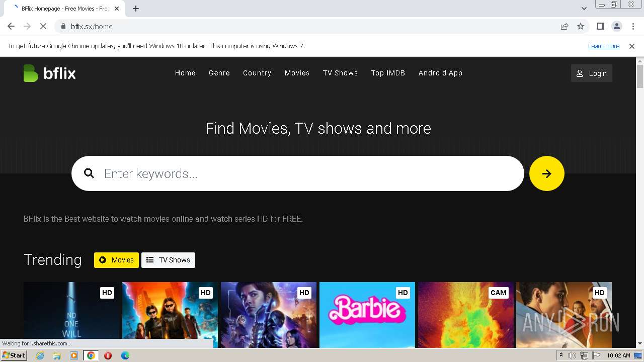Image resolution: width=644 pixels, height=362 pixels.
Task: Click the volume speaker tray icon
Action: tap(572, 355)
